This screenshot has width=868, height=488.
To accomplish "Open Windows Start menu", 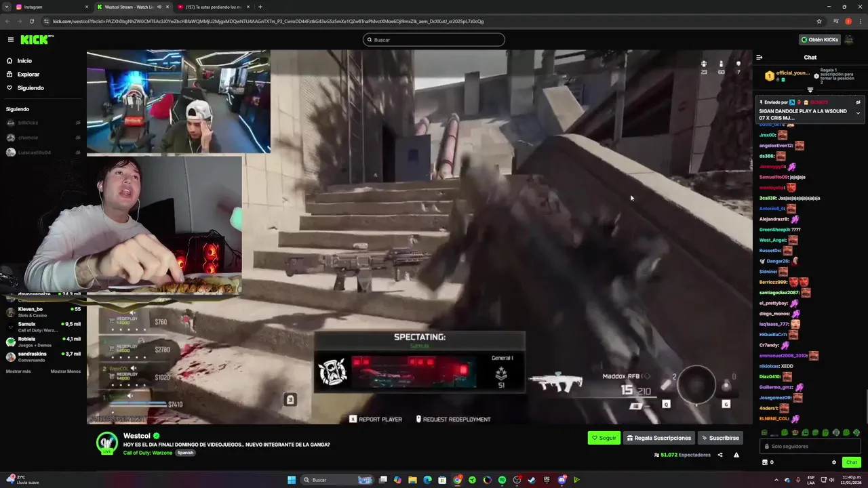I will pyautogui.click(x=292, y=480).
